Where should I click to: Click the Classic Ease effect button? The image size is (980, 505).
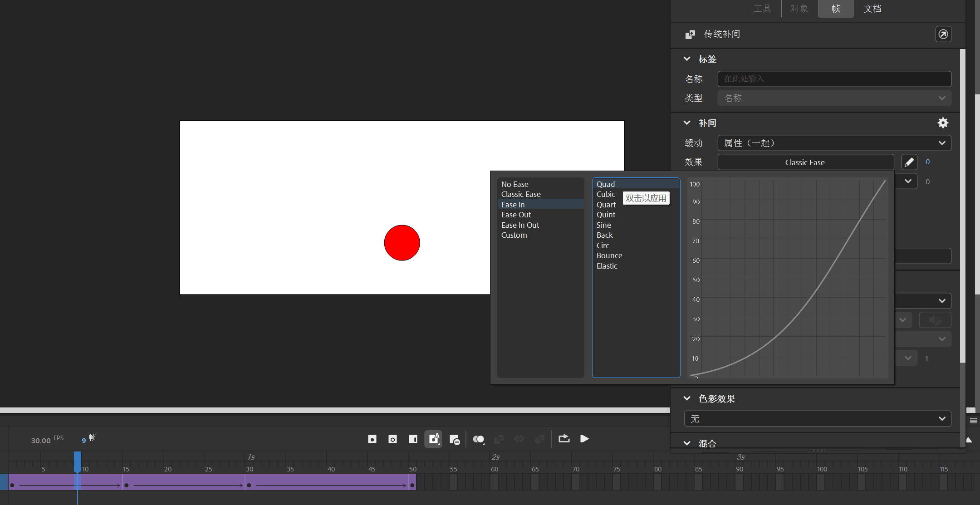point(805,162)
